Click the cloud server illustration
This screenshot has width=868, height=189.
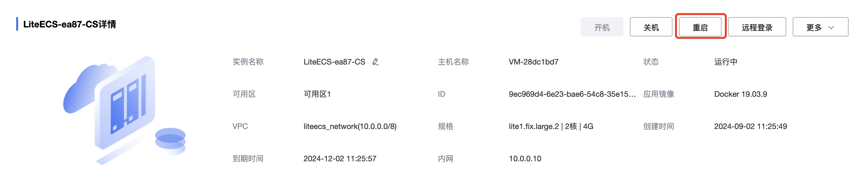[x=124, y=110]
